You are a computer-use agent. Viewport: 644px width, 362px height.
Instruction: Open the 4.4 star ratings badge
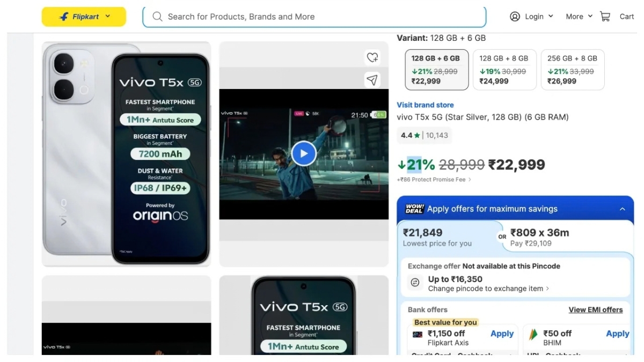pyautogui.click(x=425, y=135)
